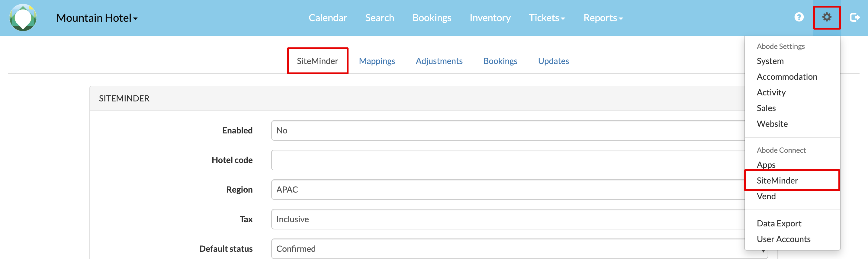Click the Abode logo icon
This screenshot has height=259, width=868.
click(x=23, y=18)
